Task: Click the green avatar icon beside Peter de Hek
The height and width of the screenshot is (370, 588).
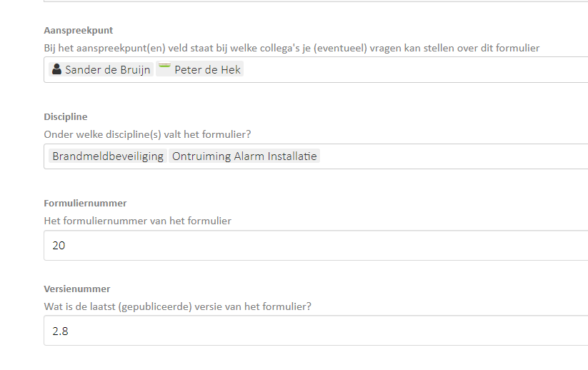Action: 164,66
